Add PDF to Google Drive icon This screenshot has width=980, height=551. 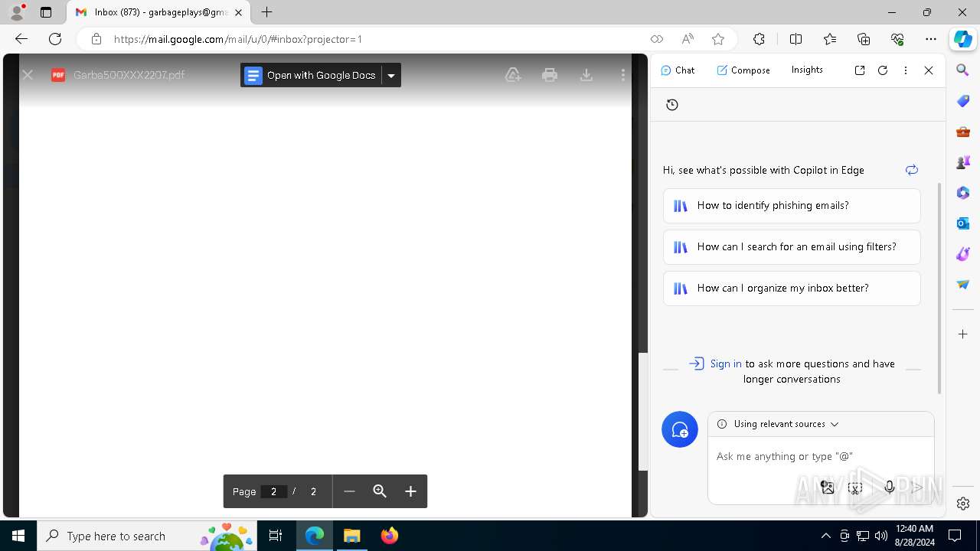click(x=513, y=75)
